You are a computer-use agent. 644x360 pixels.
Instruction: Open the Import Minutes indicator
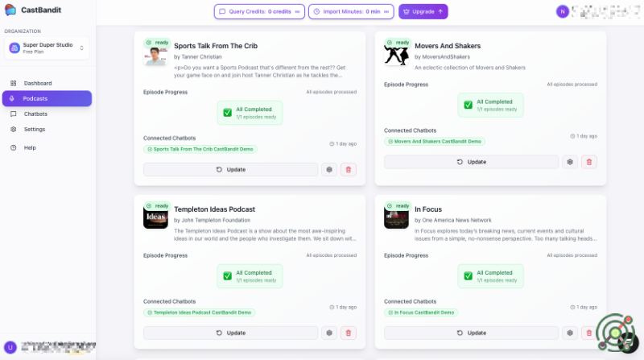point(352,11)
